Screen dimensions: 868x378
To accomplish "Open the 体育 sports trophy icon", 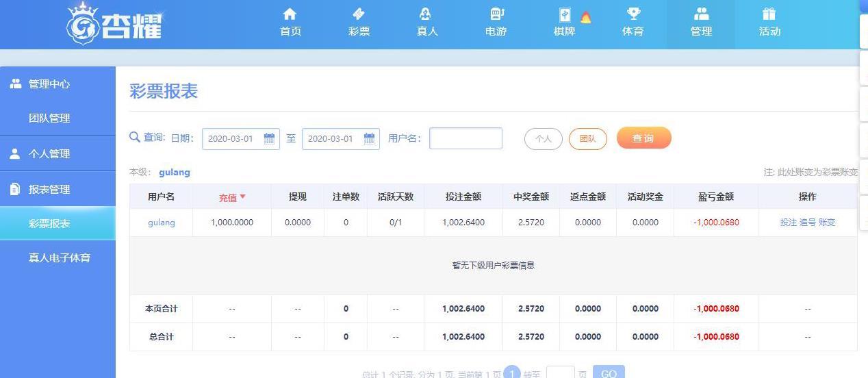I will [633, 14].
